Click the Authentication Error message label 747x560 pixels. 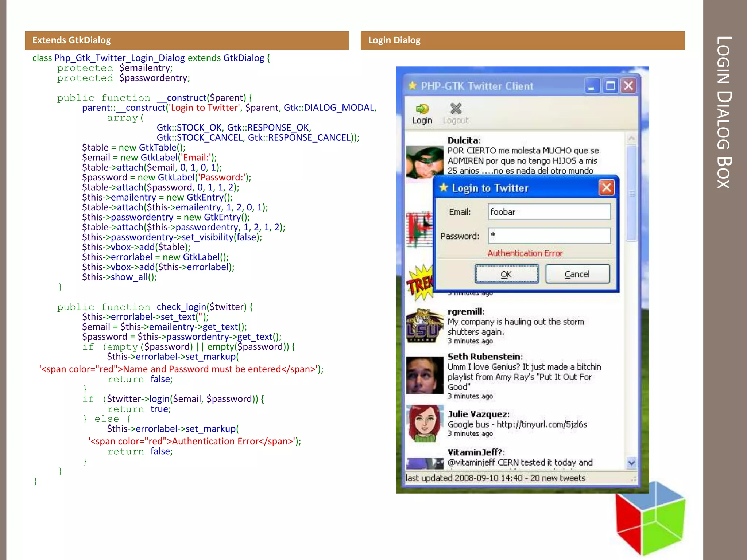coord(525,253)
